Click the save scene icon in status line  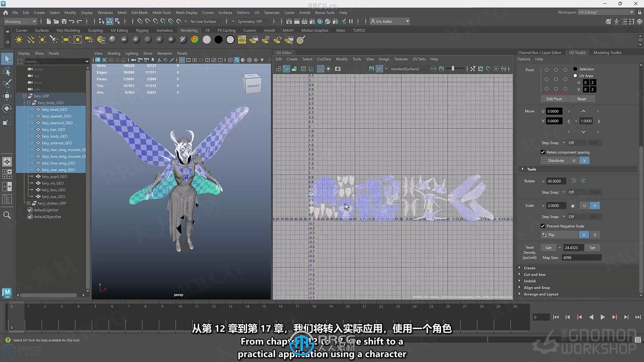coord(64,21)
